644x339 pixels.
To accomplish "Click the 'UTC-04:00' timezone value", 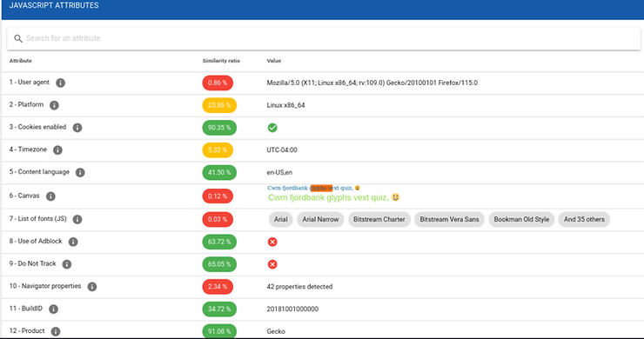I will pos(282,150).
